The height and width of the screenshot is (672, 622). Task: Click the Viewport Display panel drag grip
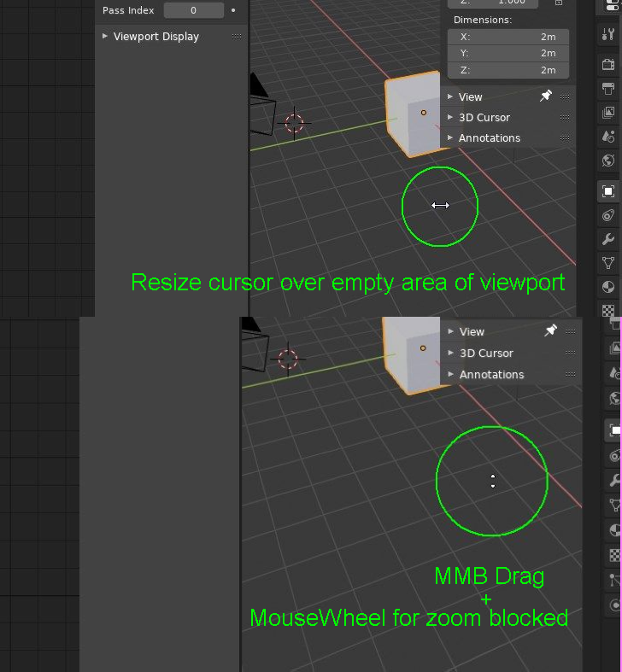[237, 37]
